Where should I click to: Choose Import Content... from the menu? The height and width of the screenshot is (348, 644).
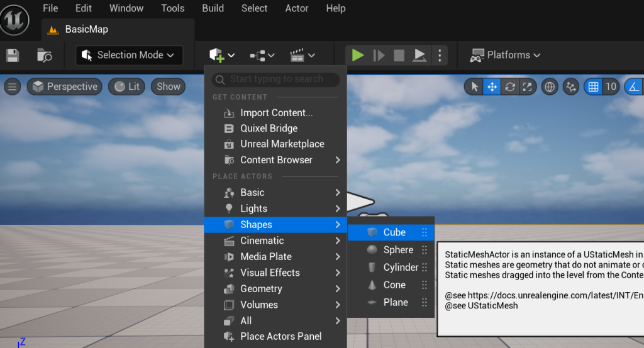point(275,113)
